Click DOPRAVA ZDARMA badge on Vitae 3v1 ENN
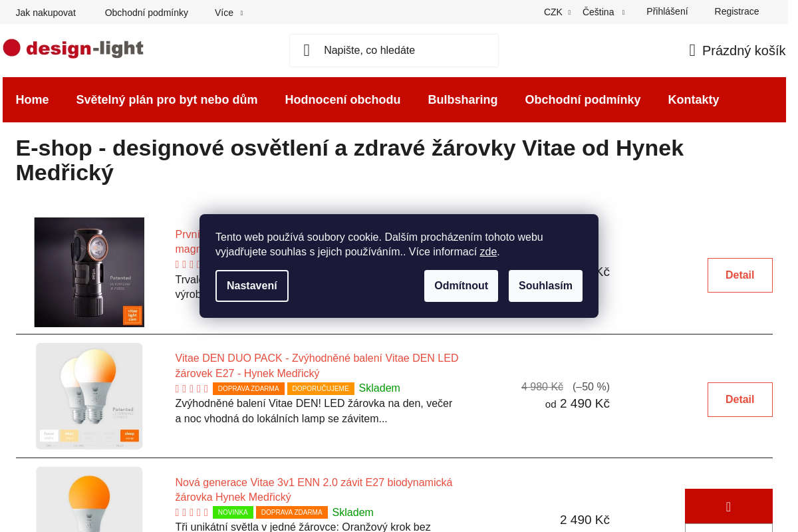The image size is (798, 532). click(292, 513)
